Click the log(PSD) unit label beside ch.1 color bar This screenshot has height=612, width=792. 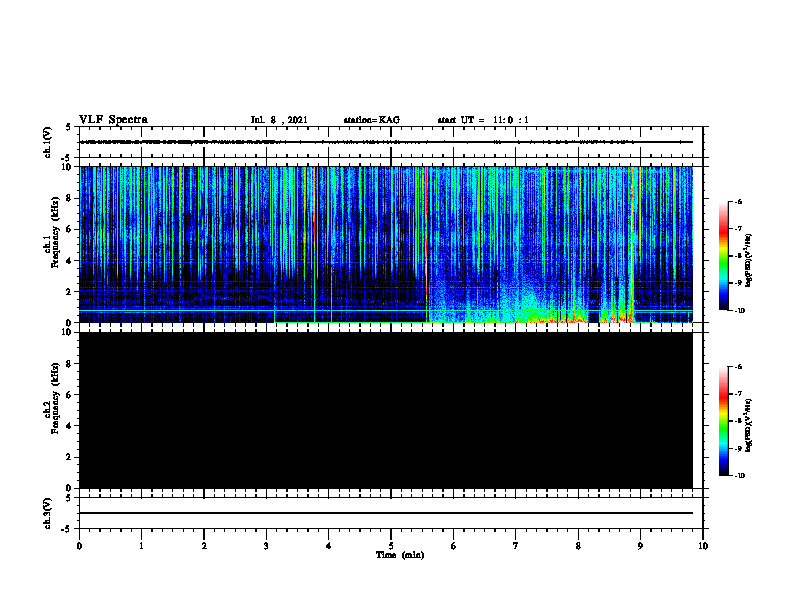click(748, 260)
